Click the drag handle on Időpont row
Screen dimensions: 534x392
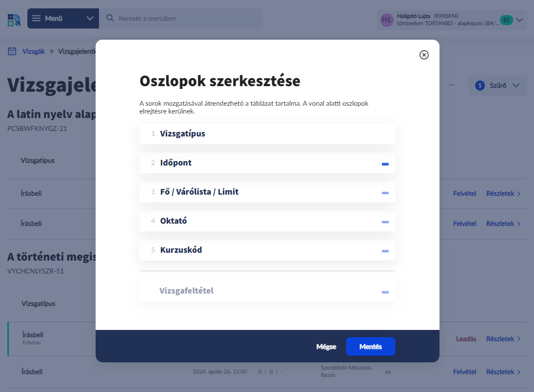[385, 163]
